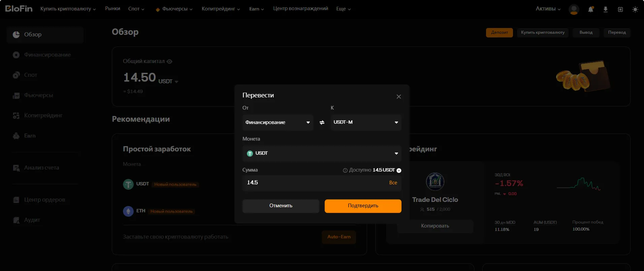
Task: Click the Новый пользователь tag beside ETH
Action: pyautogui.click(x=172, y=211)
